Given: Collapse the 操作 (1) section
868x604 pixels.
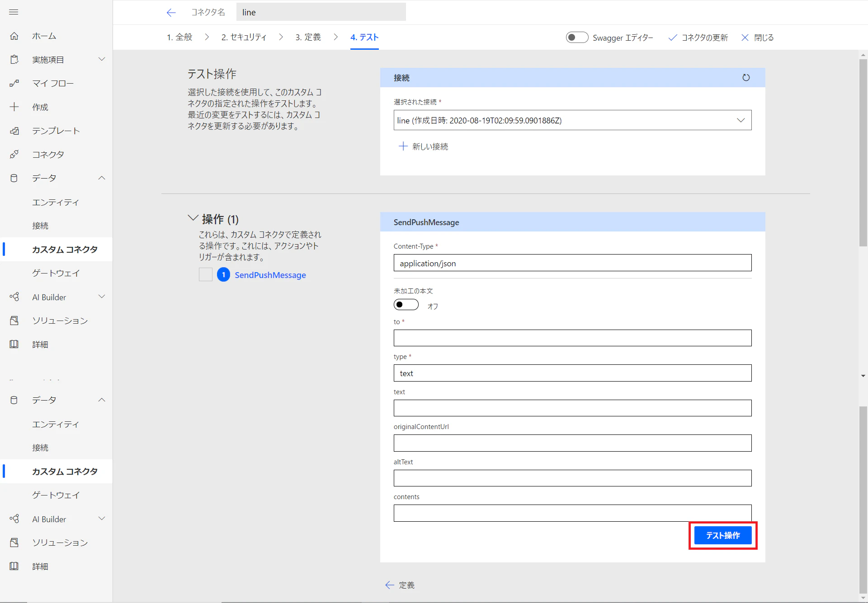Looking at the screenshot, I should 193,218.
